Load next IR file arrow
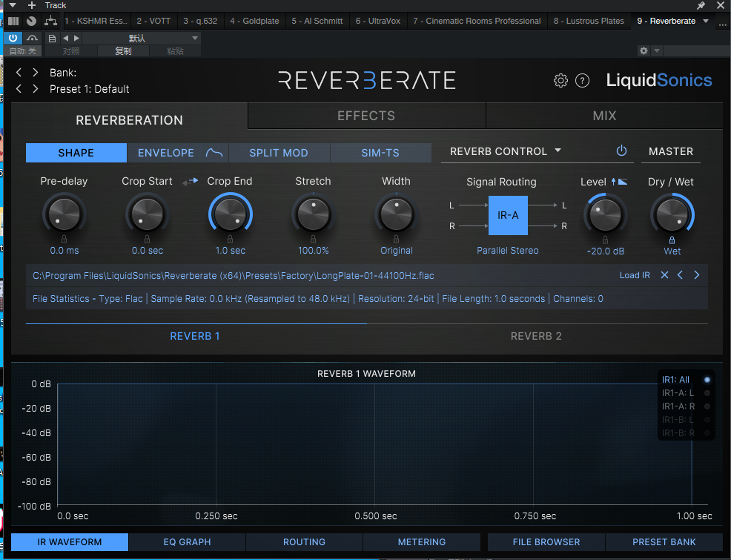The width and height of the screenshot is (731, 560). 696,275
